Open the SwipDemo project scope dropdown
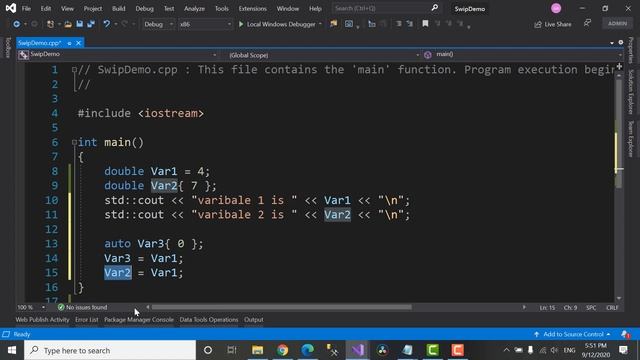Image resolution: width=640 pixels, height=360 pixels. pos(117,54)
